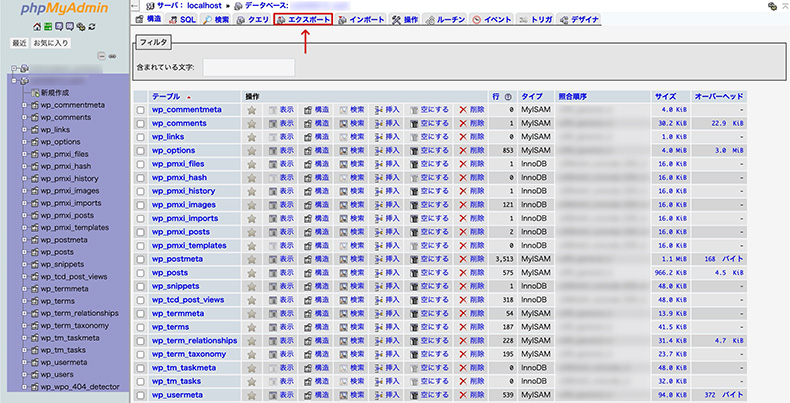The width and height of the screenshot is (790, 403).
Task: Switch to the SQL tab
Action: tap(183, 19)
